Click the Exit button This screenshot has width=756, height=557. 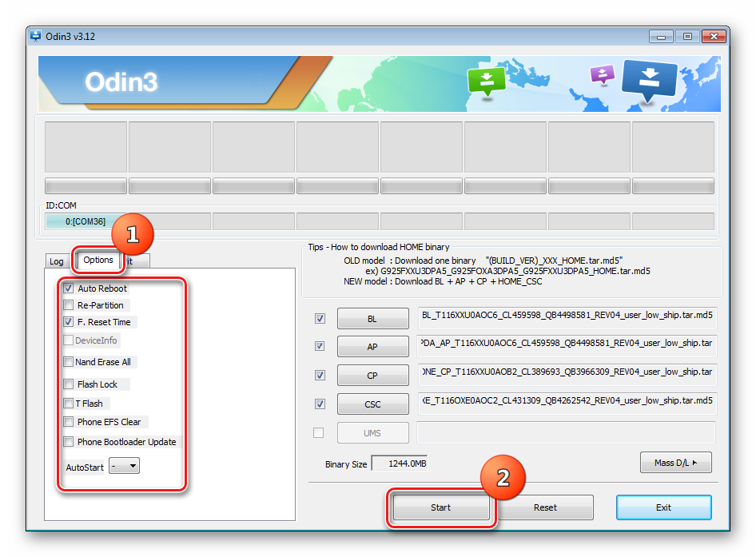point(663,507)
